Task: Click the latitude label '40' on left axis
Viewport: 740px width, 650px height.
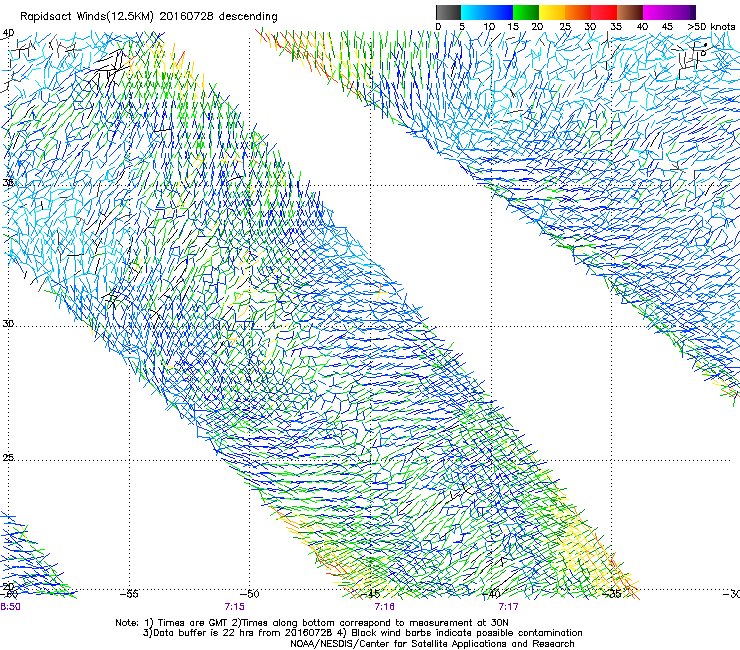Action: click(x=8, y=33)
